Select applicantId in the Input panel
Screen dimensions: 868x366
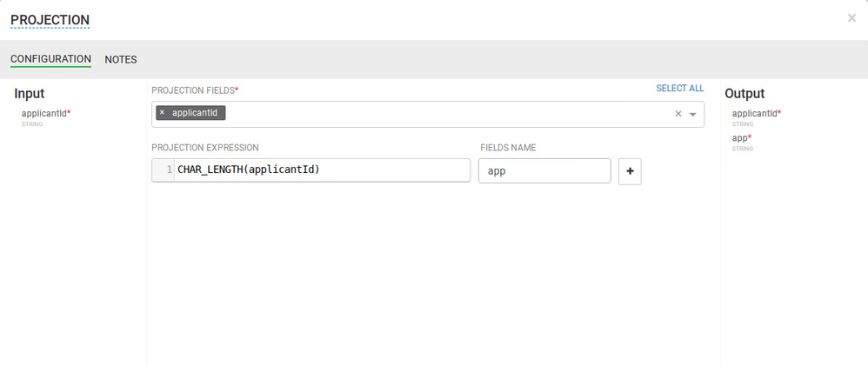(44, 113)
